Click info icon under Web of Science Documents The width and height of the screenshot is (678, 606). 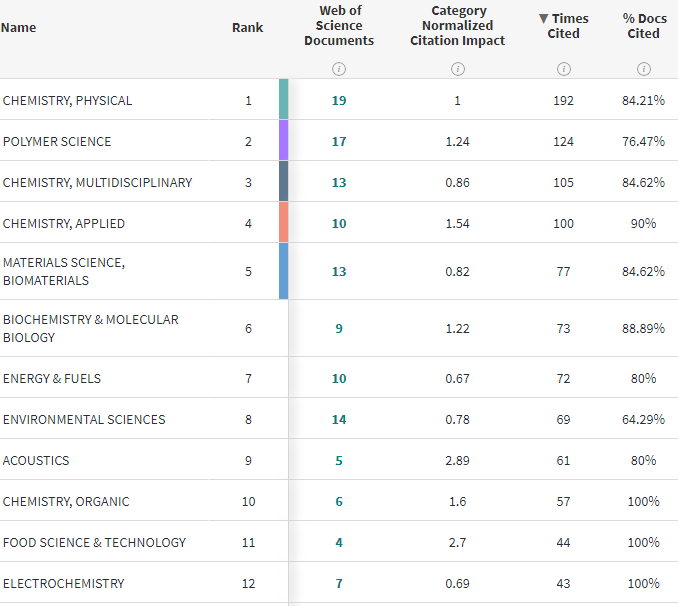tap(339, 69)
